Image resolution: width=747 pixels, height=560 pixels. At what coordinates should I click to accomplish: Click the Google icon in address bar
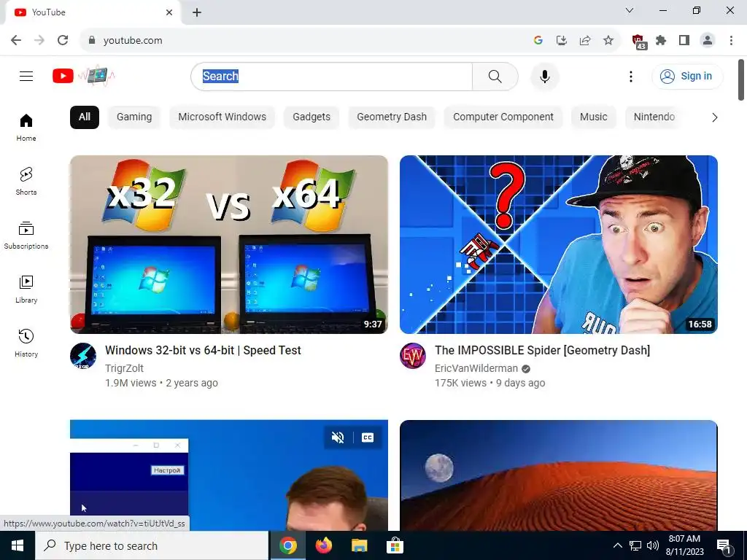(x=538, y=41)
